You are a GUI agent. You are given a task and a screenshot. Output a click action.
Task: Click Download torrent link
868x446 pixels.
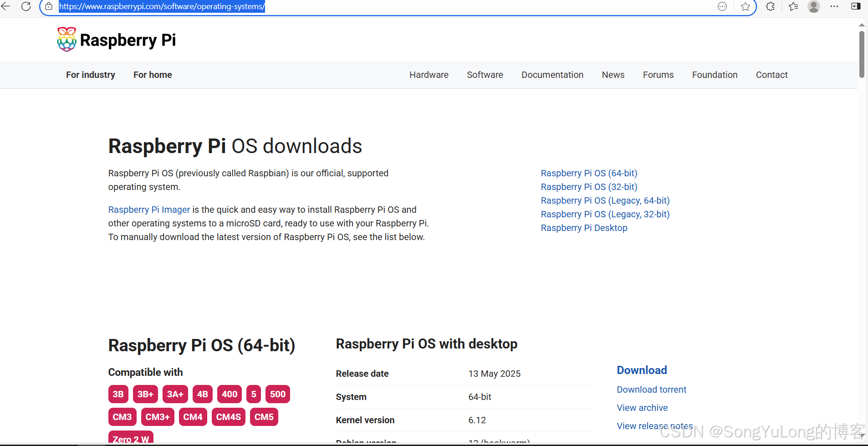pyautogui.click(x=651, y=390)
